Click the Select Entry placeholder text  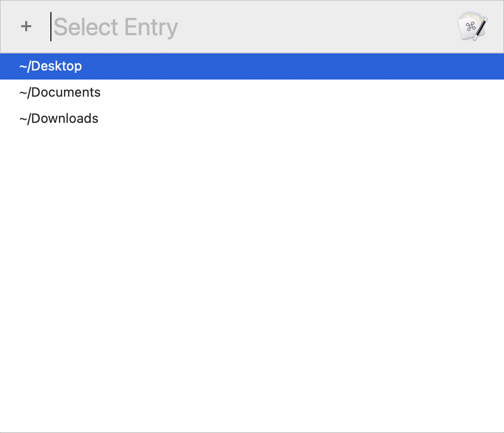click(116, 28)
